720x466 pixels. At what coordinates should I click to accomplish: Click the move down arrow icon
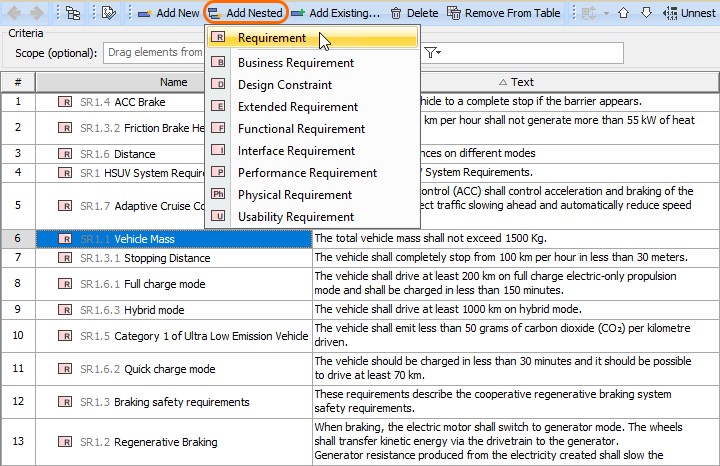[x=646, y=13]
